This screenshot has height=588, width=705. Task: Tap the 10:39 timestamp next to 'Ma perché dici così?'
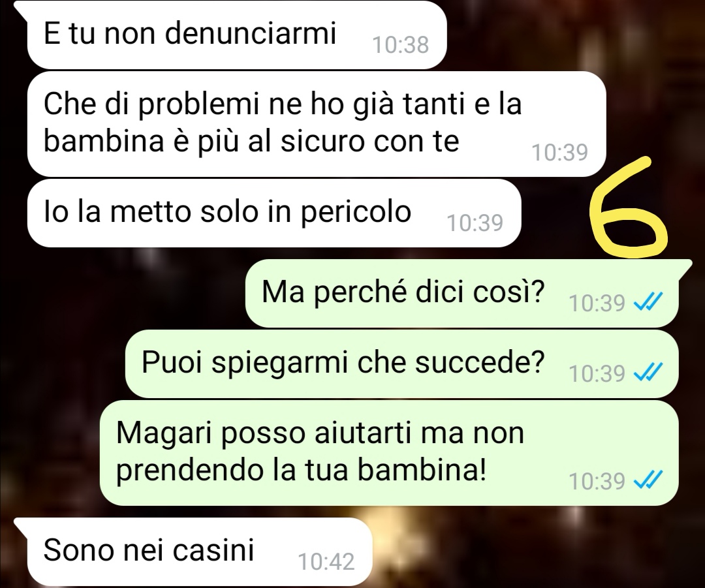pyautogui.click(x=597, y=303)
